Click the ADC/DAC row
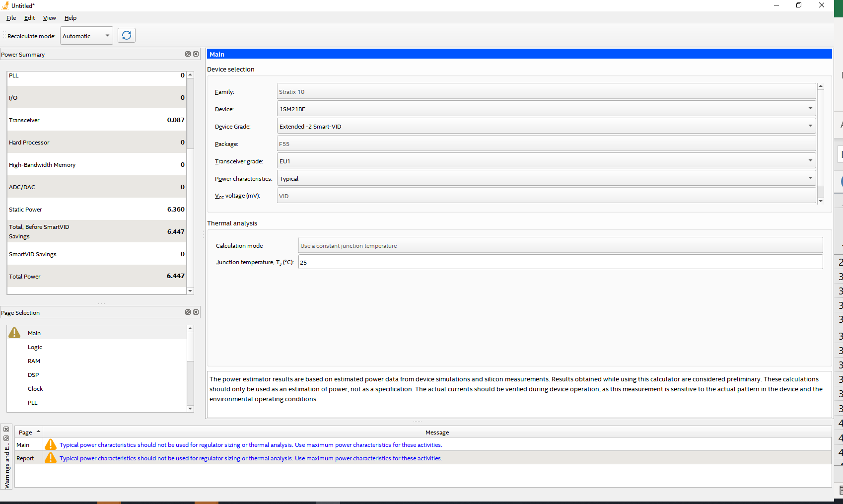 coord(97,187)
